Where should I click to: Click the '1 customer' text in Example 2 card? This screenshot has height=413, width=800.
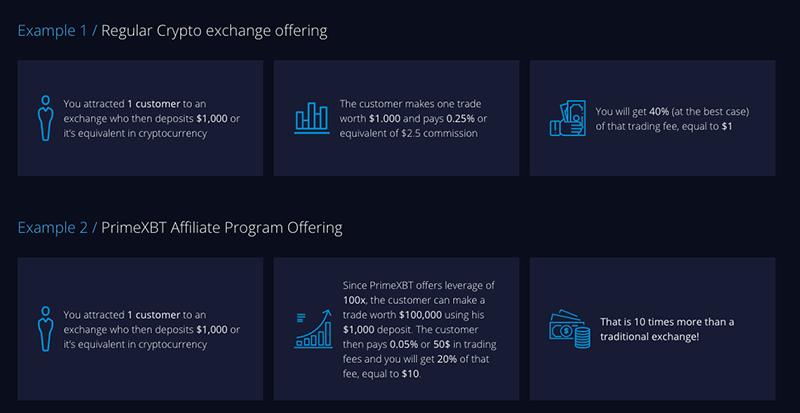[x=154, y=315]
